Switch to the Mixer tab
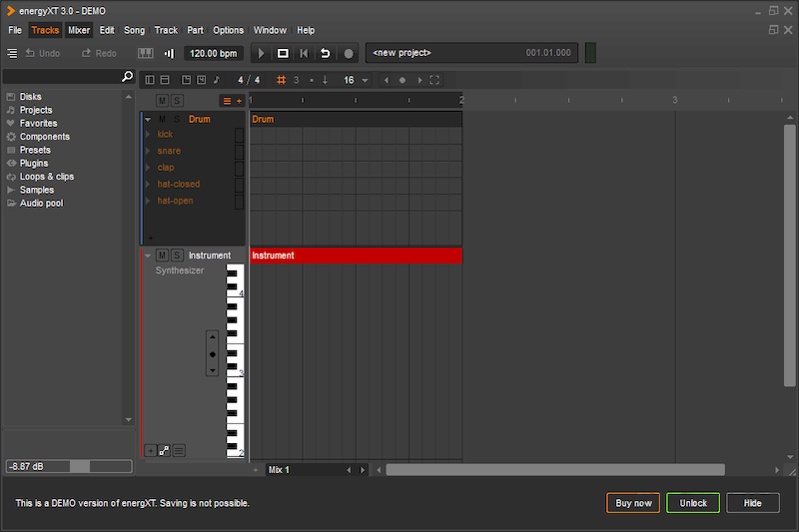 pos(79,30)
